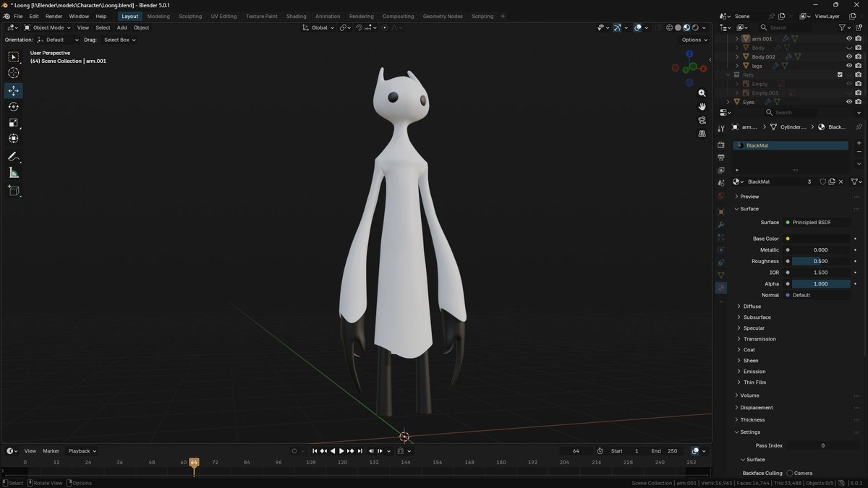Viewport: 868px width, 488px height.
Task: Select the Measure tool
Action: 14,173
